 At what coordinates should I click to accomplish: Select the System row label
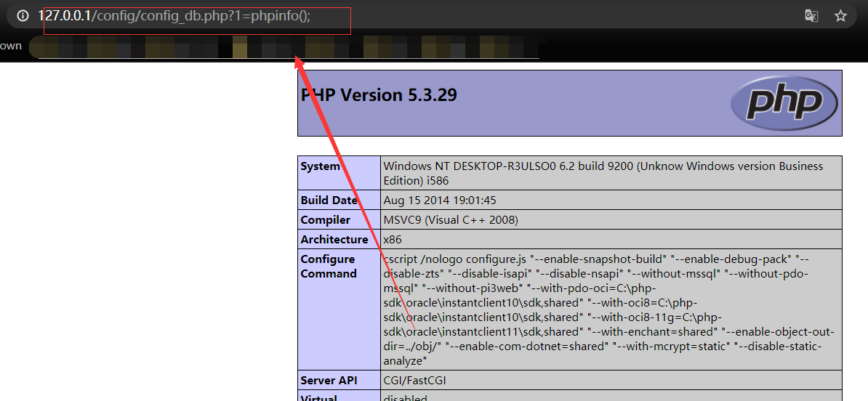[321, 166]
